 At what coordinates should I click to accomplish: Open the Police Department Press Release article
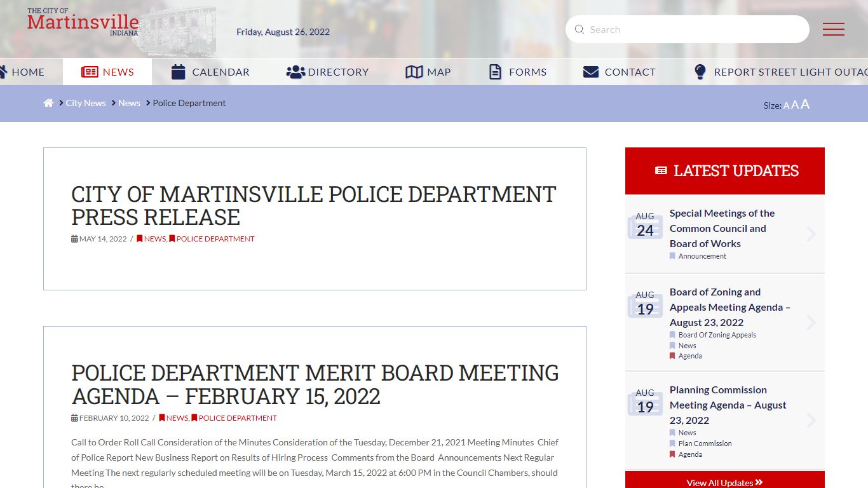tap(314, 205)
